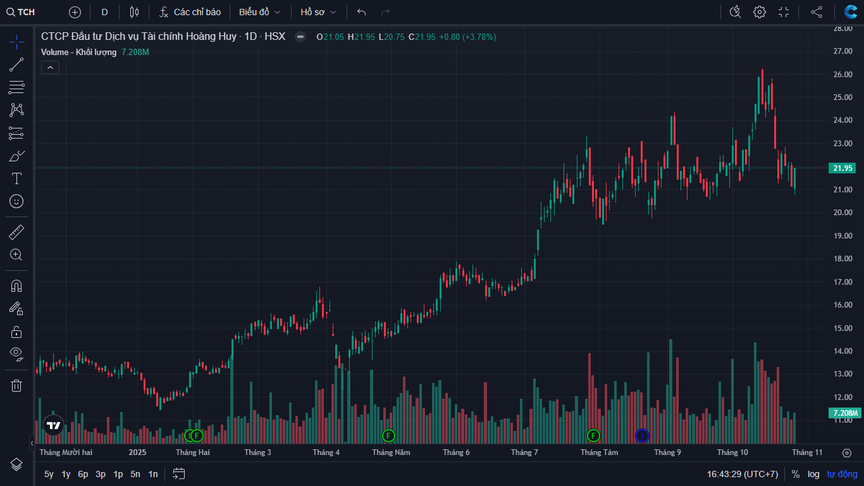Open Các chỉ báo indicators
Image resolution: width=864 pixels, height=486 pixels.
pos(189,12)
